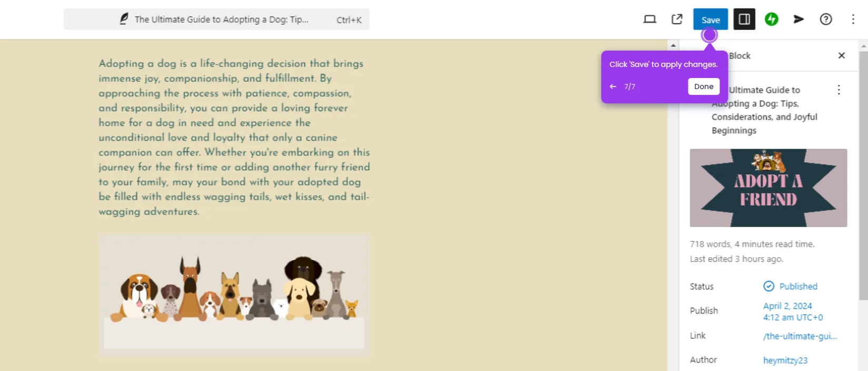Toggle the Settings sidebar panel icon
The height and width of the screenshot is (371, 868).
point(744,19)
